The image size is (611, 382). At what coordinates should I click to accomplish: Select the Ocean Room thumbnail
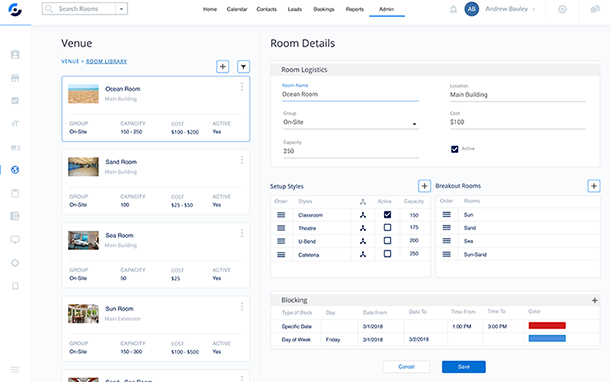pyautogui.click(x=83, y=94)
